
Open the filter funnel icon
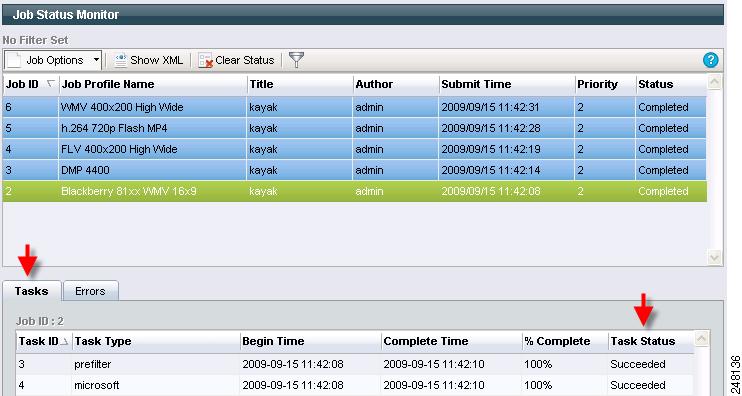[296, 60]
